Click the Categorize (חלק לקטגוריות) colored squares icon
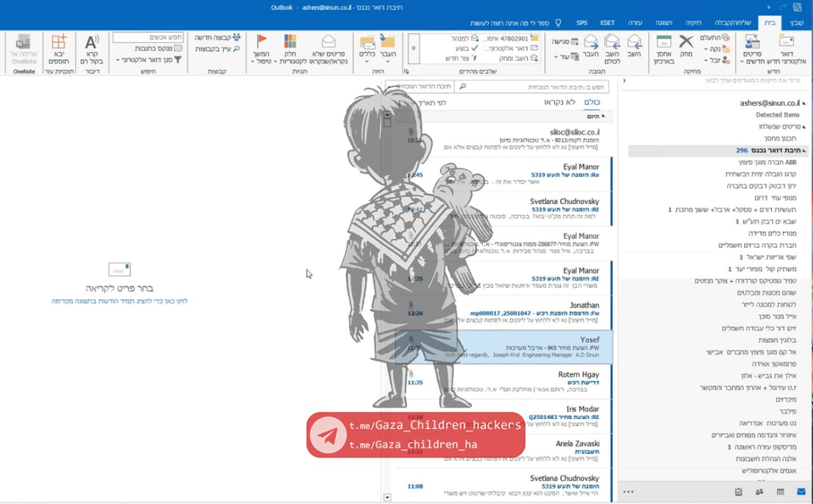 (x=290, y=43)
